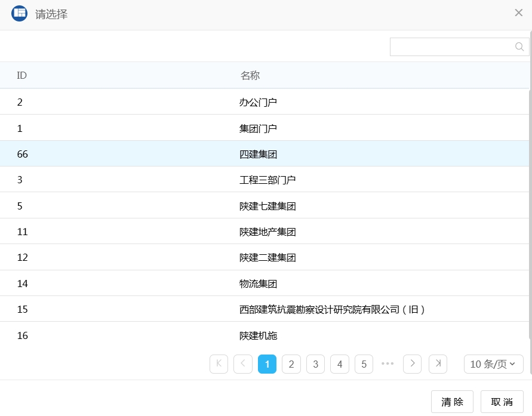Click the 清除 button

[x=452, y=402]
